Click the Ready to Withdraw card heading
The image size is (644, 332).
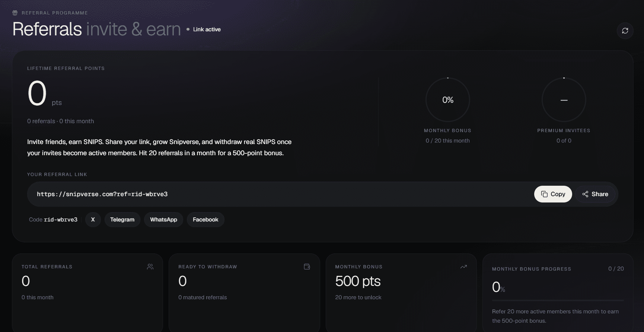point(208,267)
